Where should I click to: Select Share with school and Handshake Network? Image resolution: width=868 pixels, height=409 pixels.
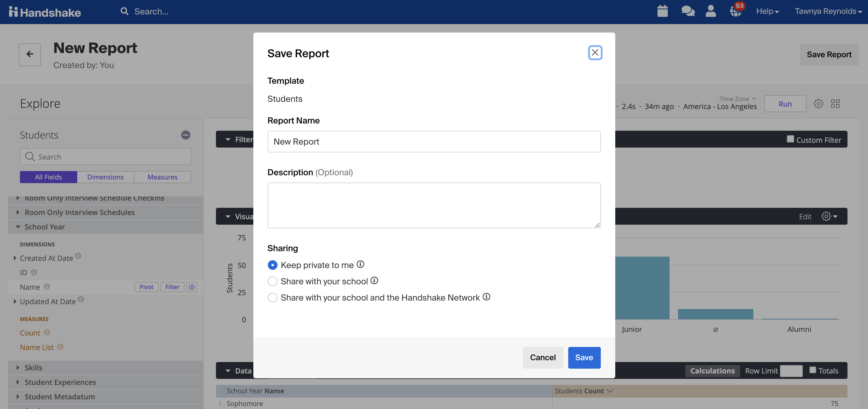[272, 298]
